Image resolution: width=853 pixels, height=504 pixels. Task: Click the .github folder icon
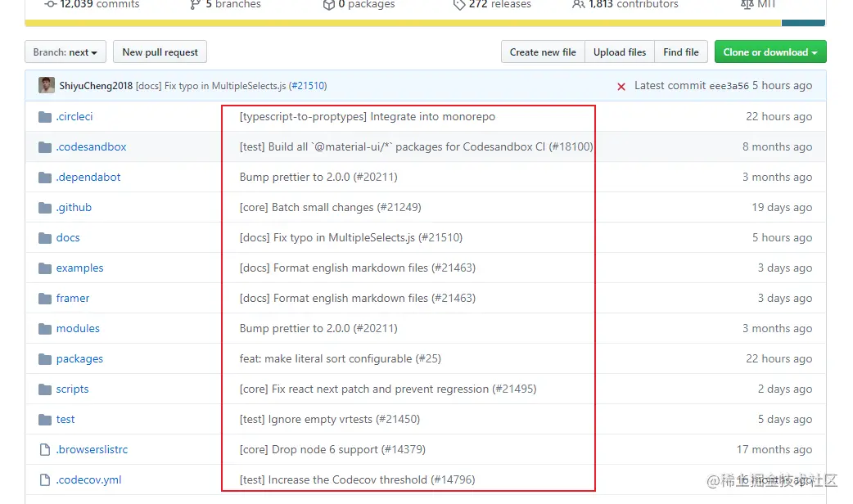(44, 208)
